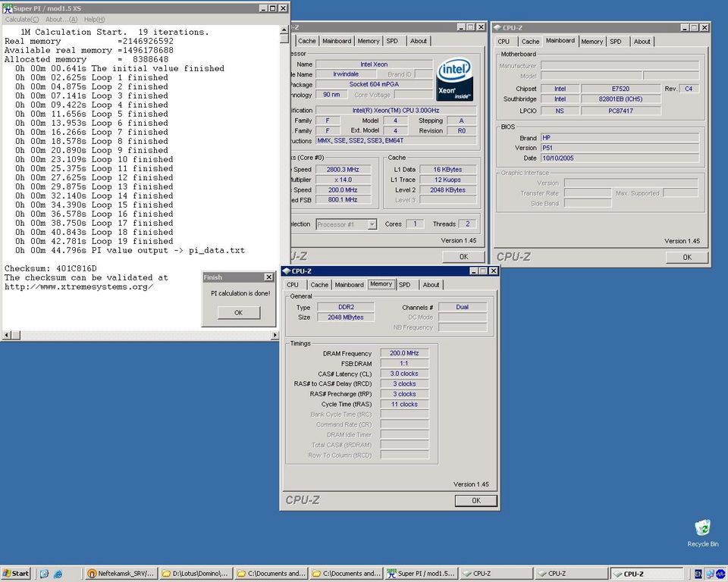Click instructions field MMX, SSE, SSE2
The image size is (728, 582).
(x=396, y=140)
